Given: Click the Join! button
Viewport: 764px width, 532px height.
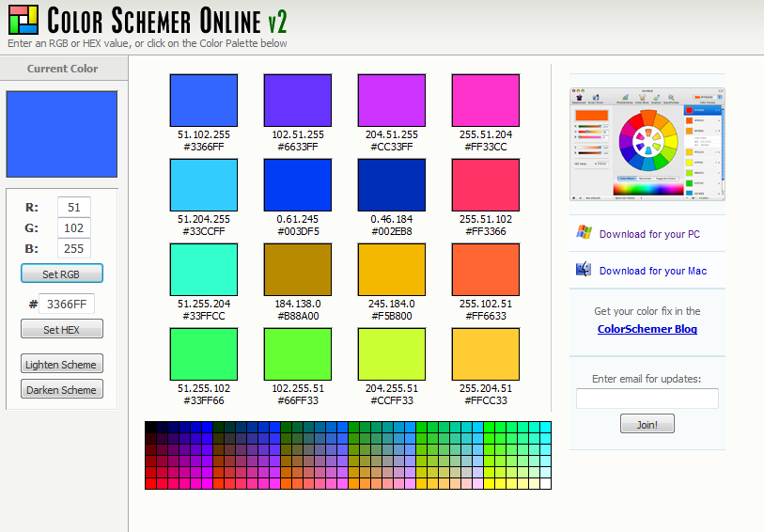Looking at the screenshot, I should click(647, 424).
